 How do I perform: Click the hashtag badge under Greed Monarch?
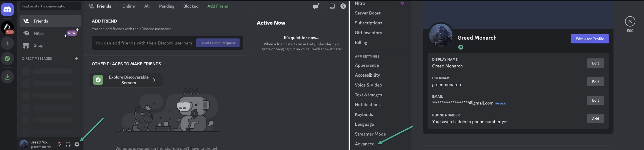pyautogui.click(x=461, y=47)
